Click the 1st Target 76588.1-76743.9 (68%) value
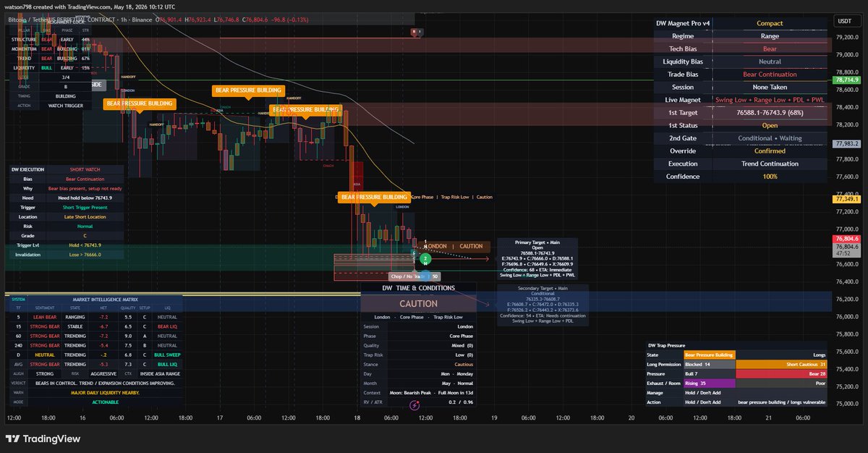 pos(770,112)
